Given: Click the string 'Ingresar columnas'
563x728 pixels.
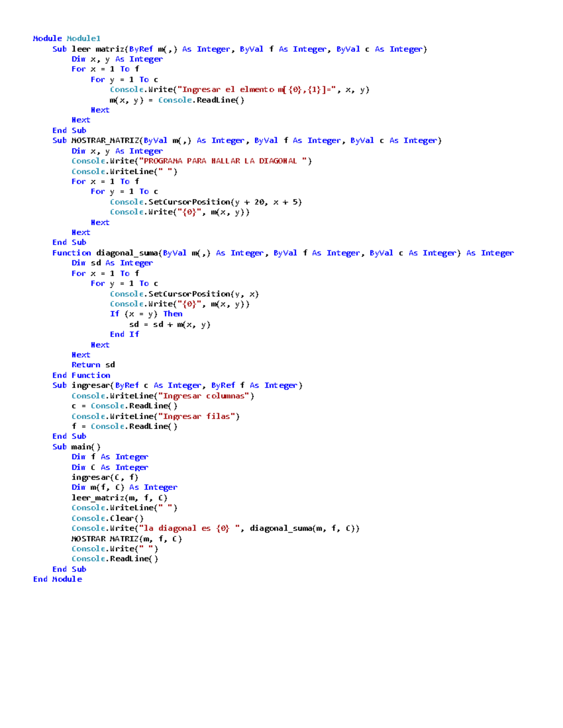Looking at the screenshot, I should pos(204,396).
